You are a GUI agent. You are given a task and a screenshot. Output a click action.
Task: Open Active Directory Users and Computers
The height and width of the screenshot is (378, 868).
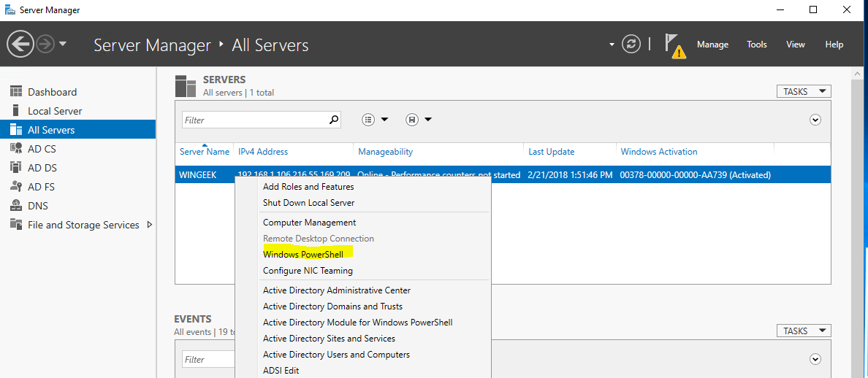[336, 355]
